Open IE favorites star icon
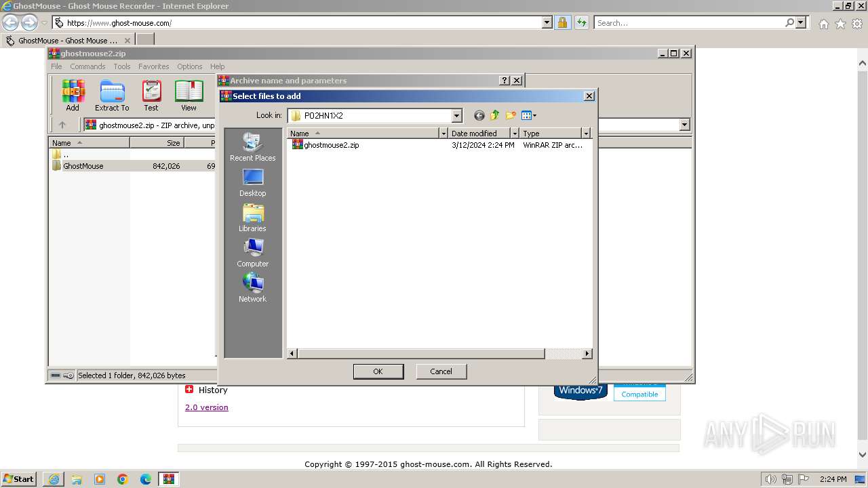Viewport: 868px width, 488px height. pyautogui.click(x=840, y=24)
